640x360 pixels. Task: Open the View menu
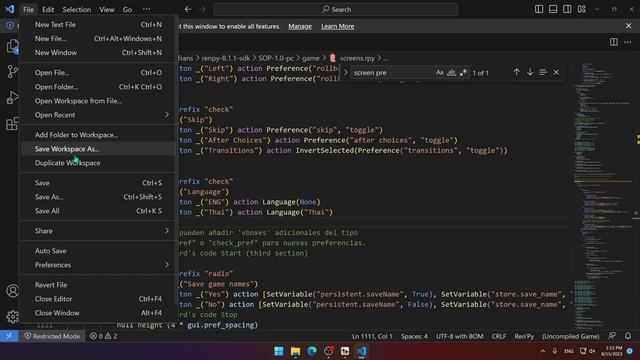107,9
